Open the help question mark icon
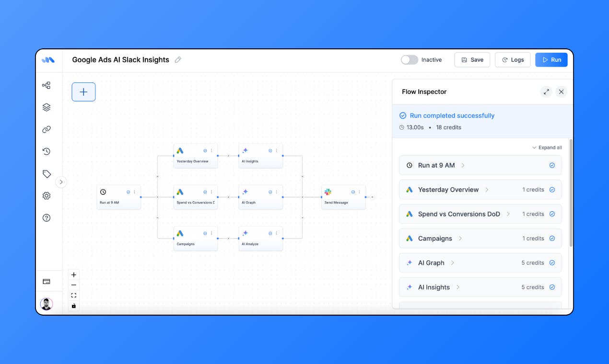The width and height of the screenshot is (609, 364). (47, 218)
